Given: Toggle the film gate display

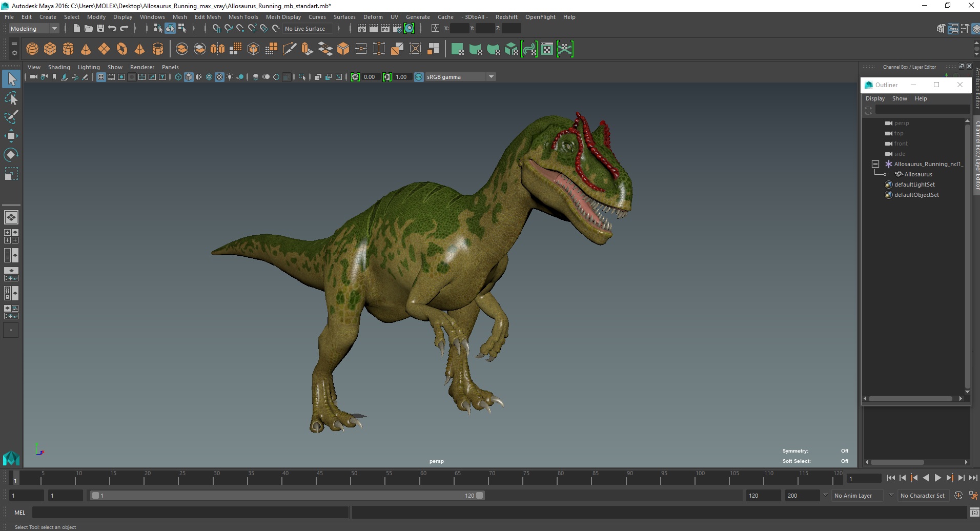Looking at the screenshot, I should (x=111, y=77).
